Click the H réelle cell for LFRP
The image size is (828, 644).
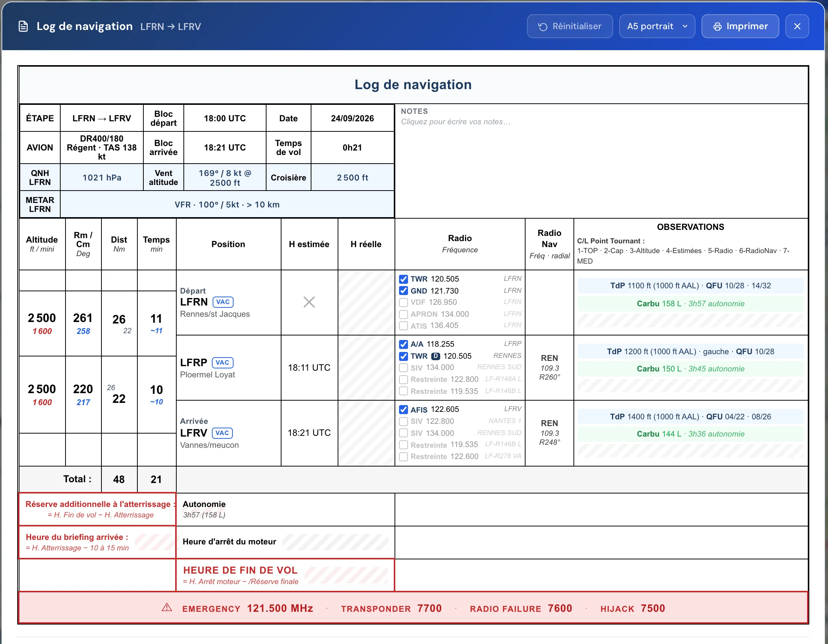click(366, 368)
